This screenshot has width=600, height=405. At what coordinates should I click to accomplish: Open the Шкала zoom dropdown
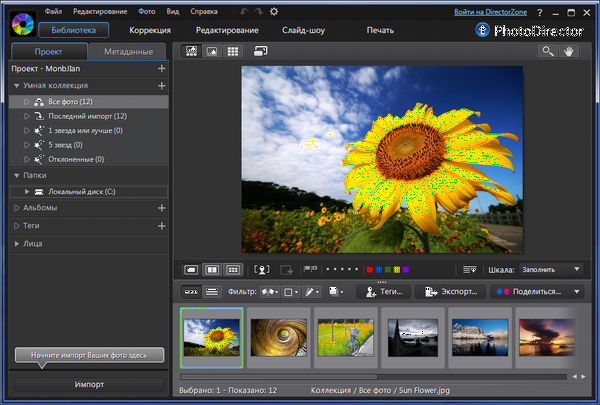(552, 269)
